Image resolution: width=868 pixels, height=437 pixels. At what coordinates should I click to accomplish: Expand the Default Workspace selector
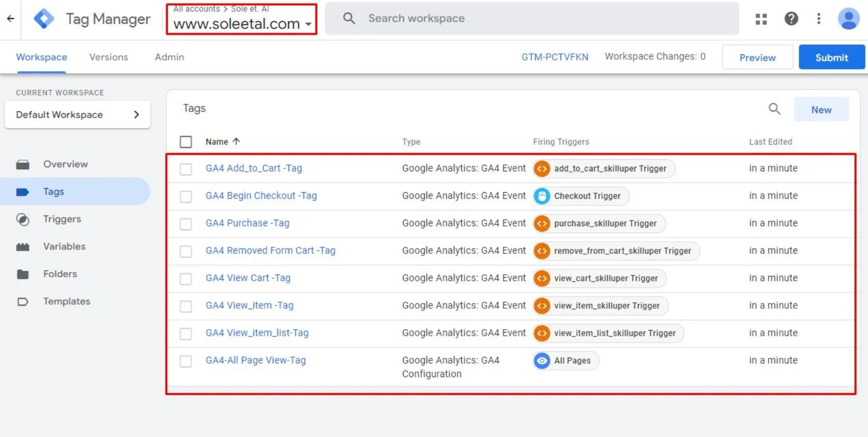point(77,115)
